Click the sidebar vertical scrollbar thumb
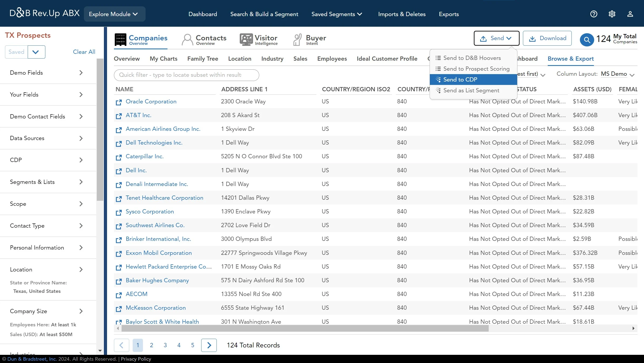 click(100, 130)
